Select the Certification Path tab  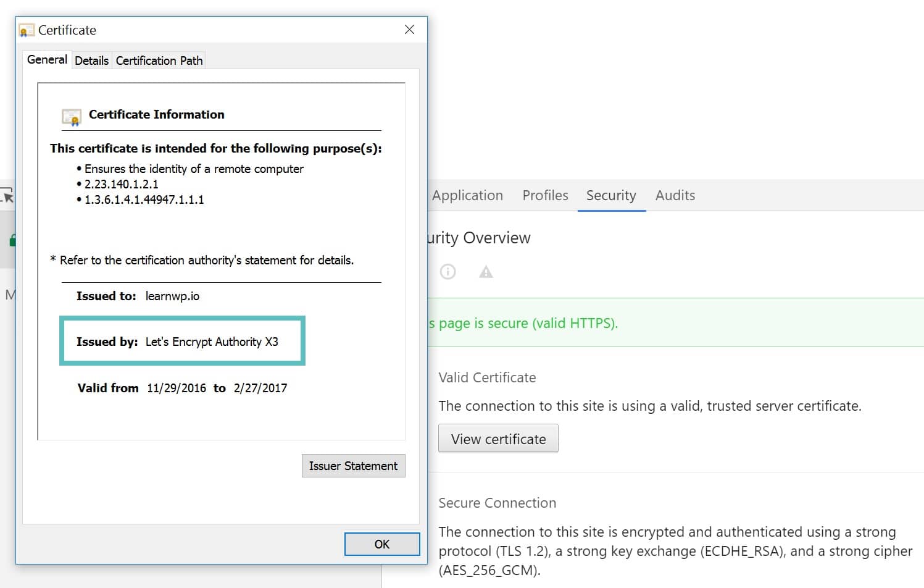point(159,61)
